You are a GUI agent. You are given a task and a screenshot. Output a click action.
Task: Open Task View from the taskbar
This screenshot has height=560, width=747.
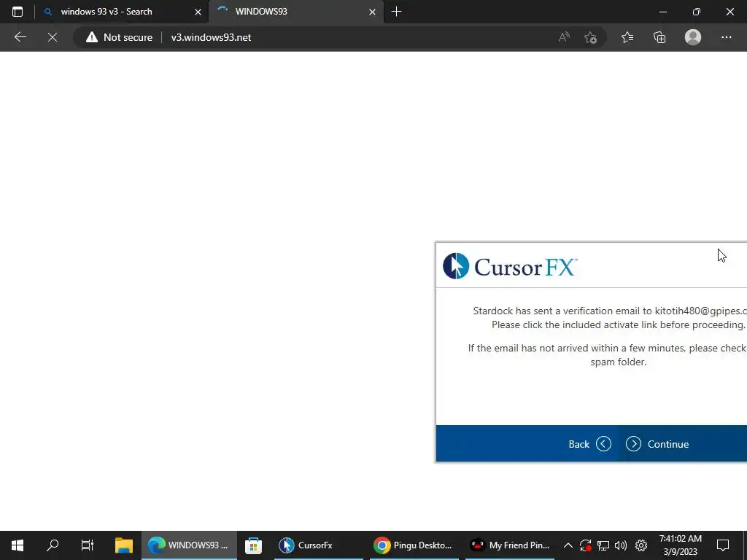[x=88, y=545]
